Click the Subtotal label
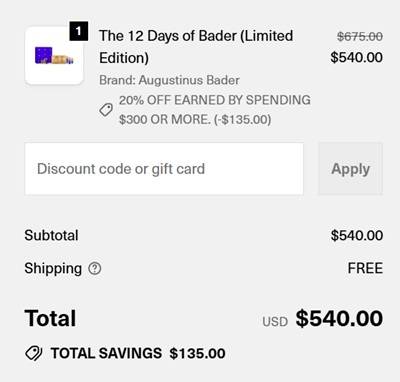The width and height of the screenshot is (400, 382). 51,235
